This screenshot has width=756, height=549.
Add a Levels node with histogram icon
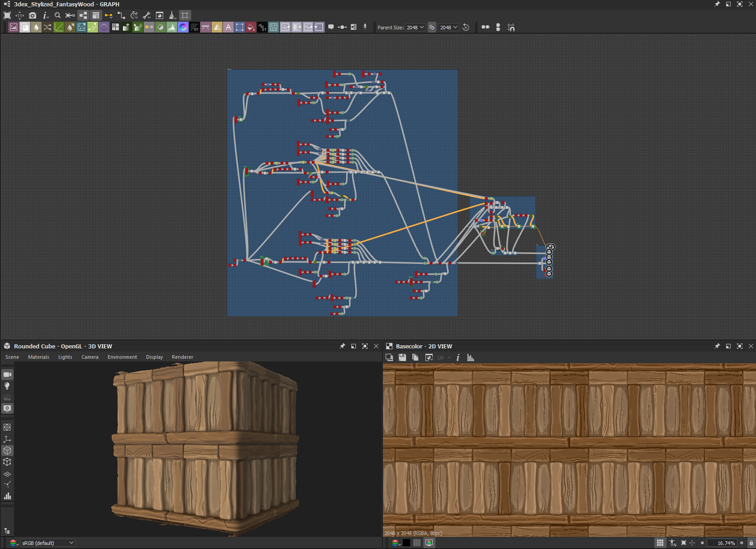point(172,27)
